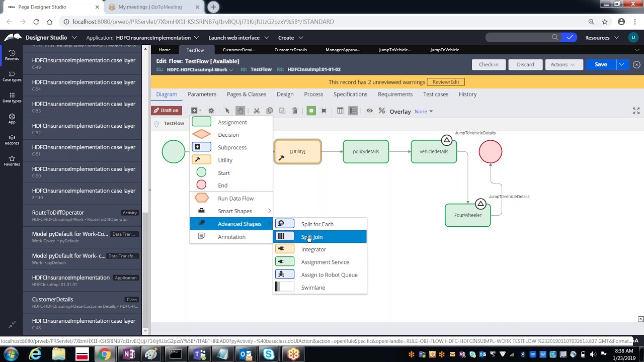Screen dimensions: 644x362
Task: Choose Decision shape from menu
Action: pos(231,135)
